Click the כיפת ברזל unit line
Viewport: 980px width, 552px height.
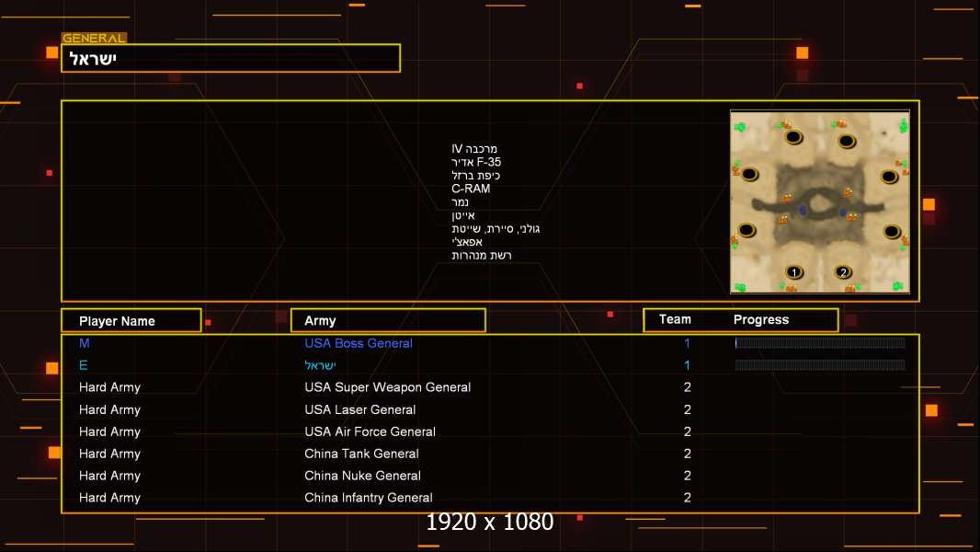coord(475,176)
